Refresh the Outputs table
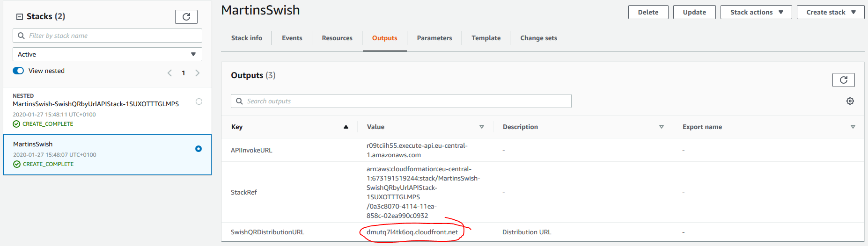This screenshot has height=246, width=868. click(844, 80)
